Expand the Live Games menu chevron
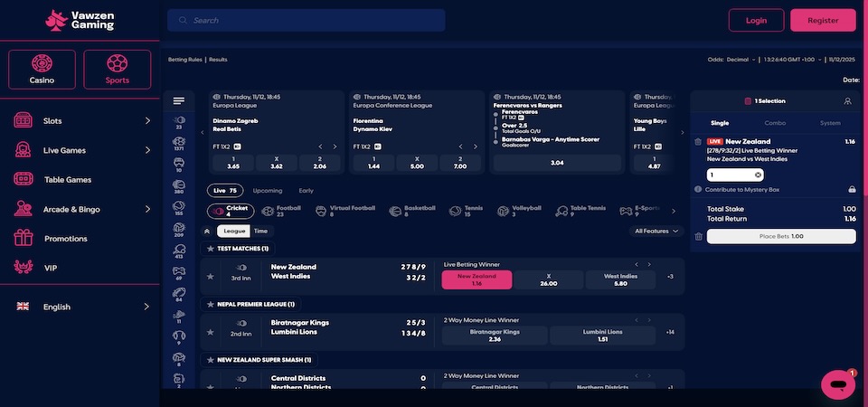 click(147, 150)
